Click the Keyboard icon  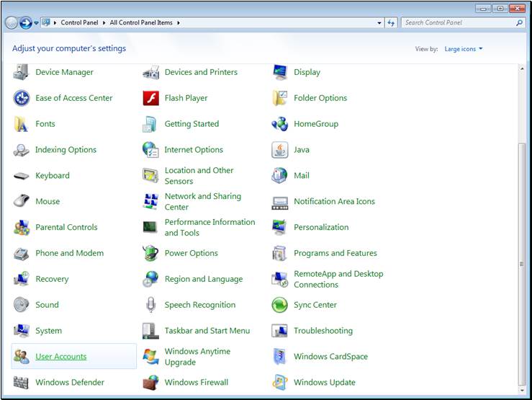click(21, 176)
